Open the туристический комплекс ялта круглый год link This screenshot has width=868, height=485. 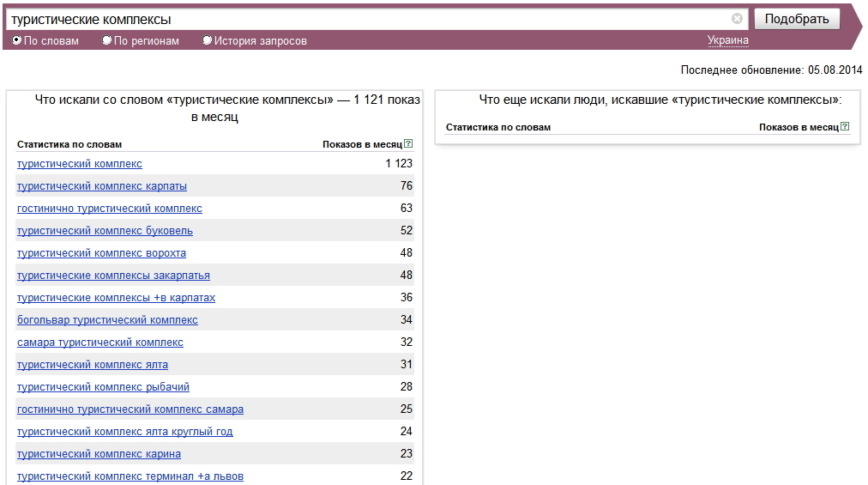click(x=125, y=431)
